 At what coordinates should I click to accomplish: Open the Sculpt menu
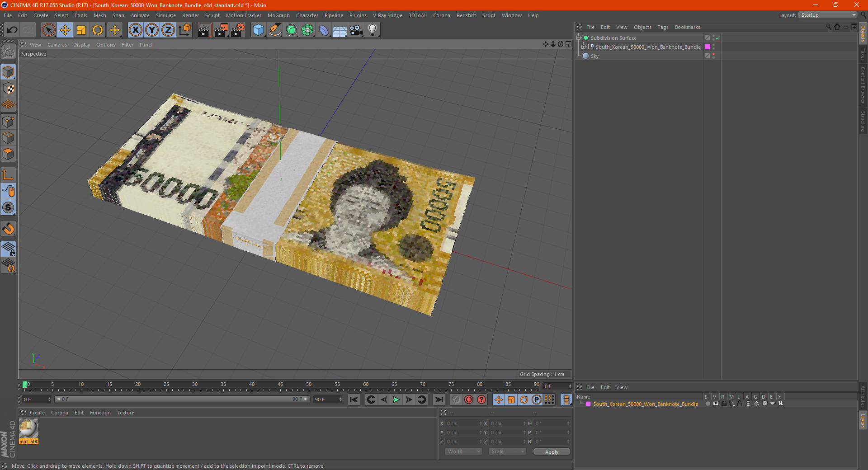(212, 15)
